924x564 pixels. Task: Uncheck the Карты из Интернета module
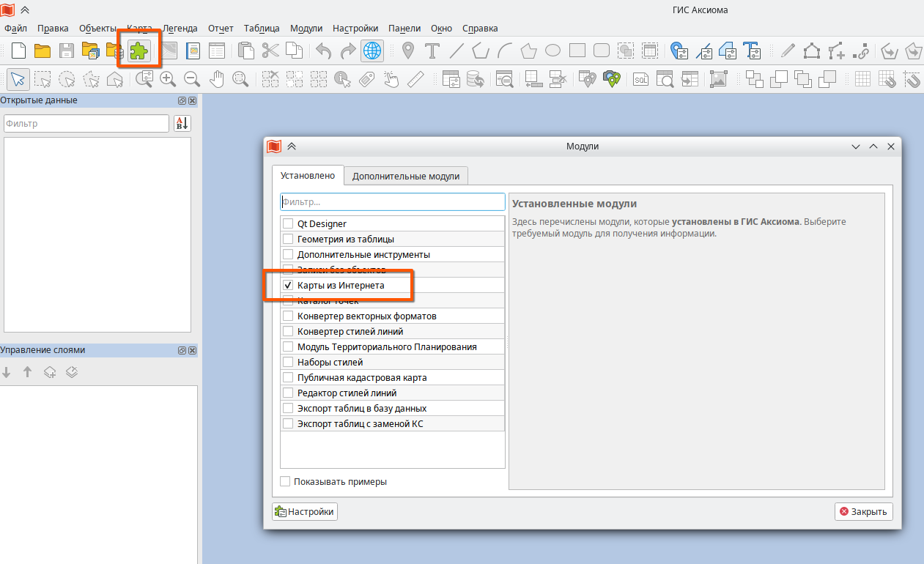[288, 285]
